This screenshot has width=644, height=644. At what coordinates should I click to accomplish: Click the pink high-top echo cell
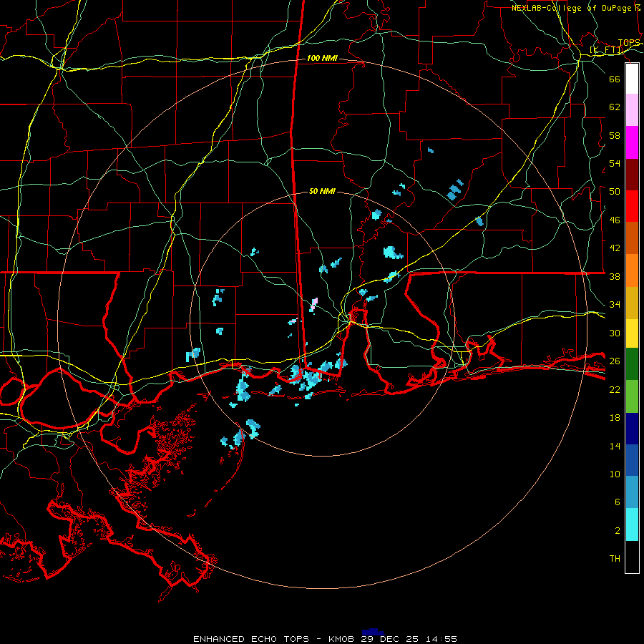pyautogui.click(x=314, y=303)
